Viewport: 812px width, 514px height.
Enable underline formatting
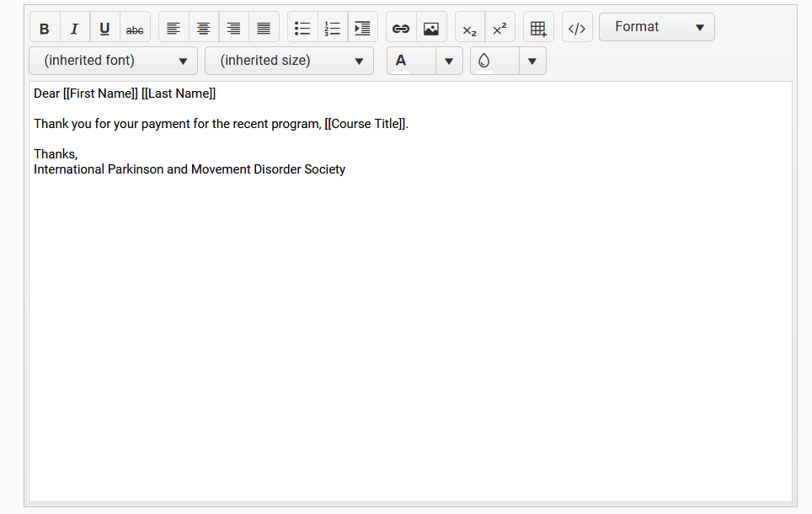tap(104, 28)
